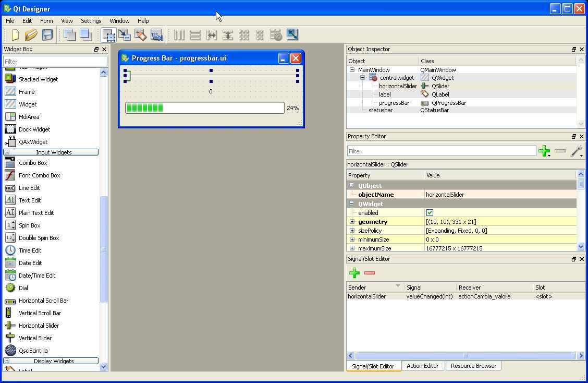Click the Lay Out Vertically icon
588x383 pixels.
point(195,35)
